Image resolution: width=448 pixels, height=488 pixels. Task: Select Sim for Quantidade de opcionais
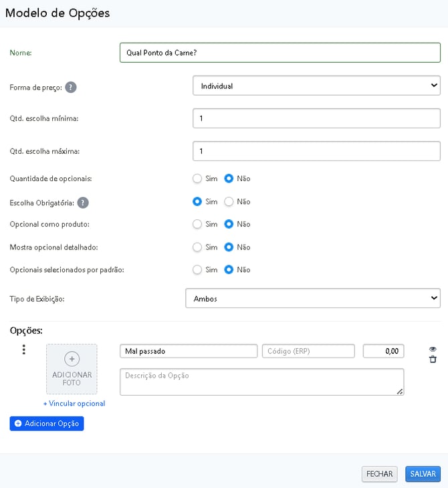[197, 178]
